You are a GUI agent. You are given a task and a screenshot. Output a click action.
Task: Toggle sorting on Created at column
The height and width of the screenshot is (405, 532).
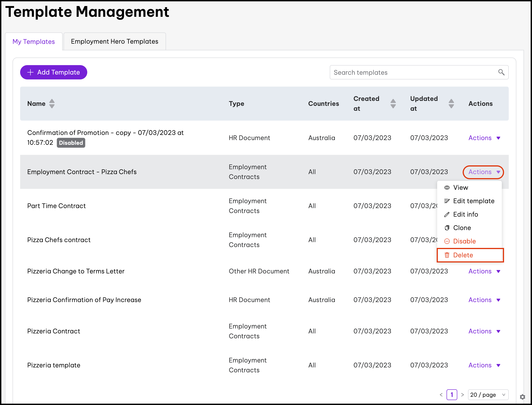[393, 104]
